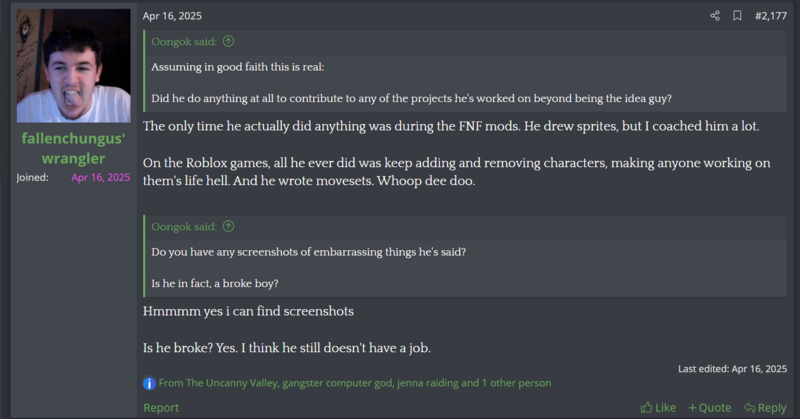The image size is (800, 419).
Task: Open the blue informative reaction icon
Action: (149, 383)
